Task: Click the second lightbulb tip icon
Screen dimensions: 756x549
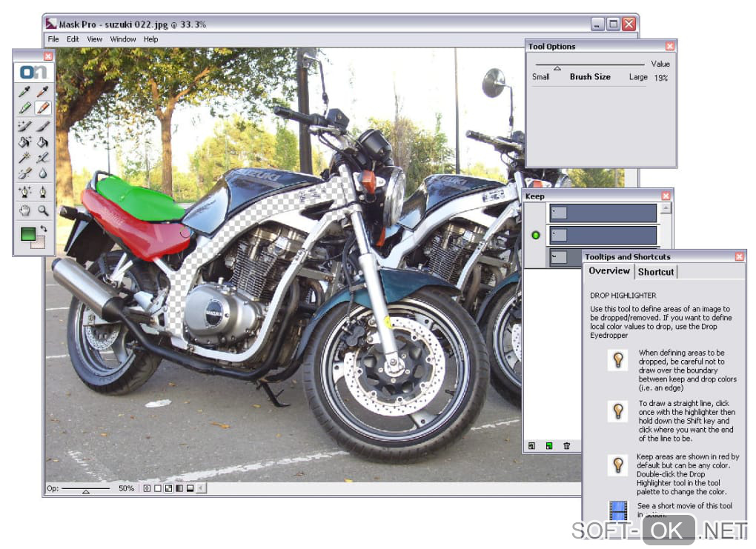Action: point(617,411)
